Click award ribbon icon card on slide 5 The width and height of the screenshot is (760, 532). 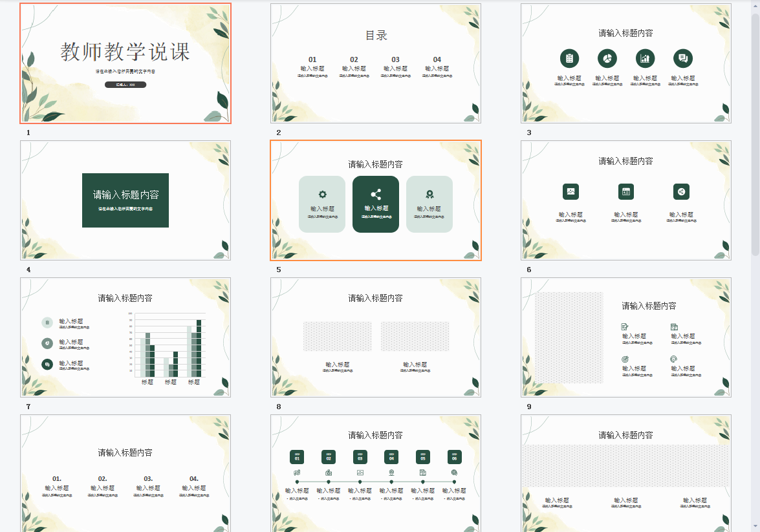(x=429, y=204)
